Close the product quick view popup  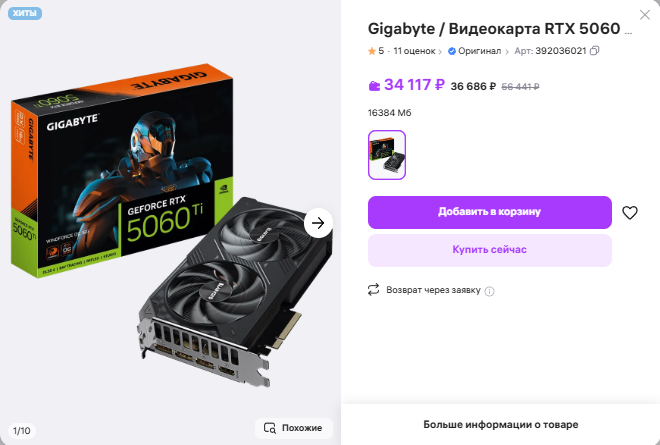[644, 15]
